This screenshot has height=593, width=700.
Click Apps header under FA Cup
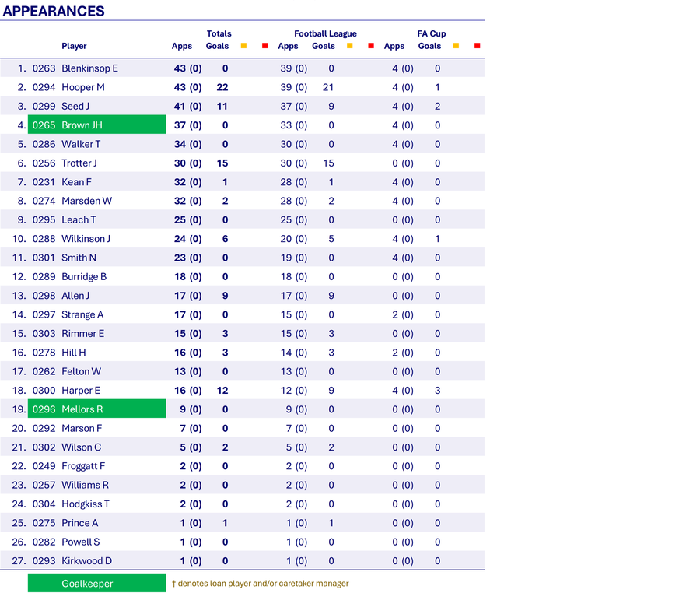(394, 46)
